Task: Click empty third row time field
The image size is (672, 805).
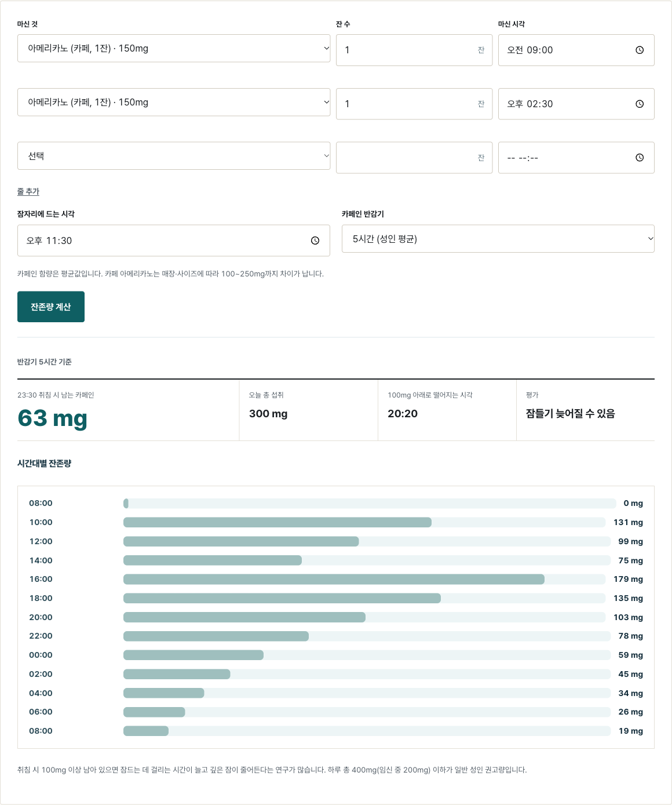Action: click(x=576, y=158)
